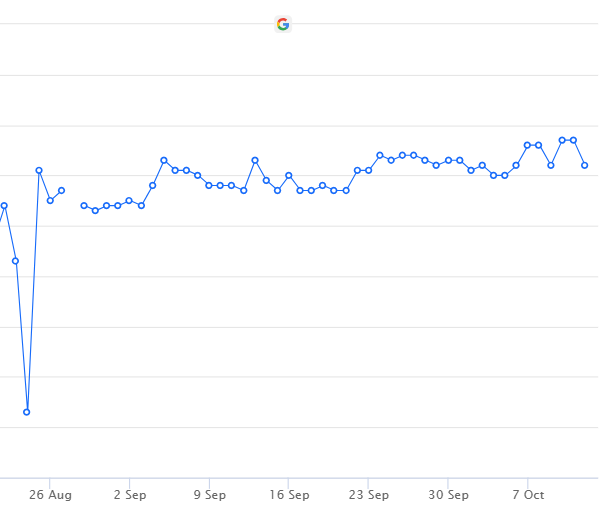This screenshot has height=513, width=610.
Task: Click the 23 Sep axis label
Action: pyautogui.click(x=369, y=495)
